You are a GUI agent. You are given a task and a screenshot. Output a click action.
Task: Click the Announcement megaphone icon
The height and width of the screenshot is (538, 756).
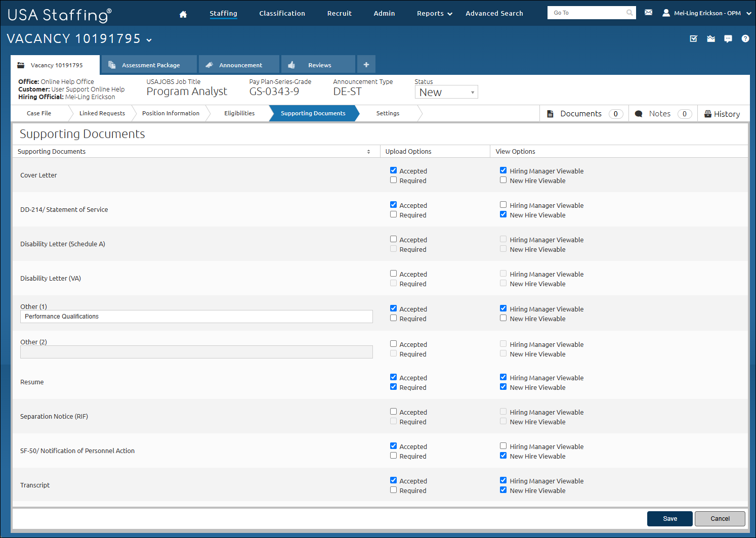209,65
